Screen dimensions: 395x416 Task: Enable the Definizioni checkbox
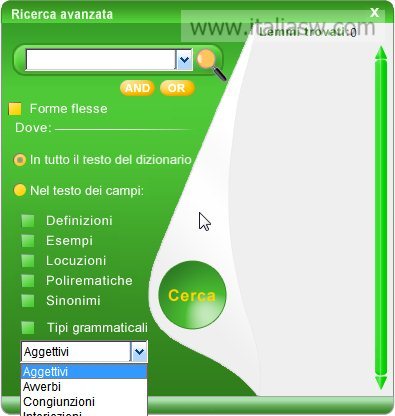[x=28, y=221]
